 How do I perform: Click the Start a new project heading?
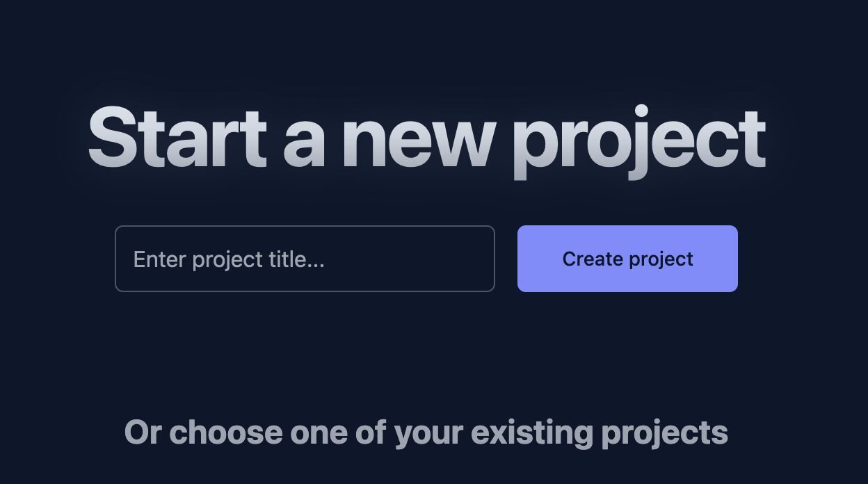428,138
